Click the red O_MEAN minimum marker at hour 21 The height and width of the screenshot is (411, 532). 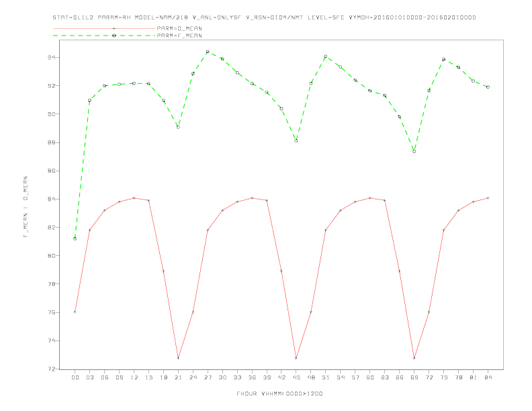[178, 358]
